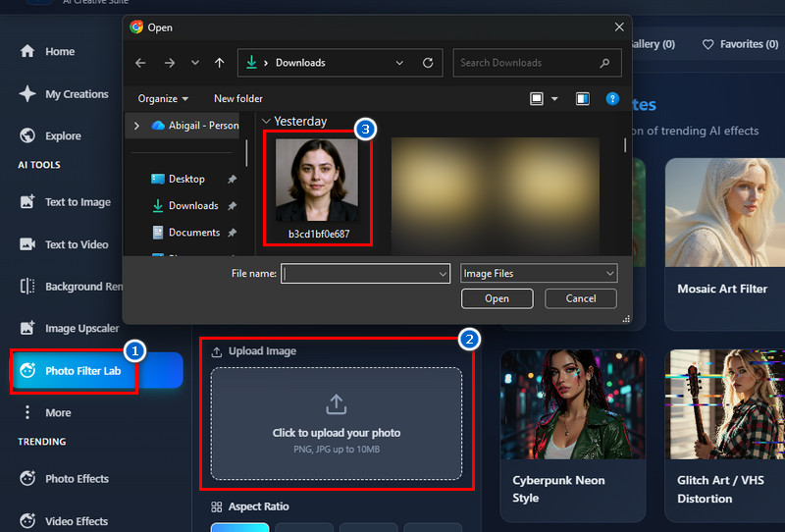Screen dimensions: 785x532
Task: Click the My Creations sparkle icon
Action: (27, 93)
